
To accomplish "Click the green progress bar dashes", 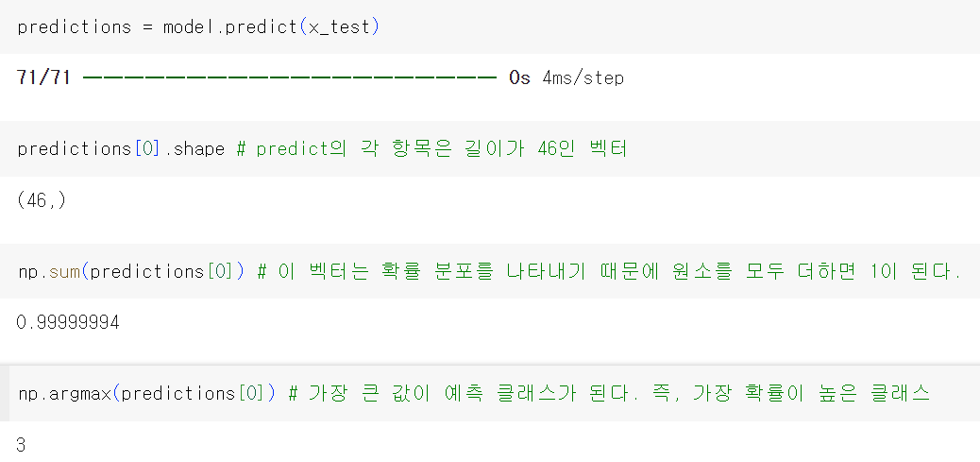I will tap(290, 78).
